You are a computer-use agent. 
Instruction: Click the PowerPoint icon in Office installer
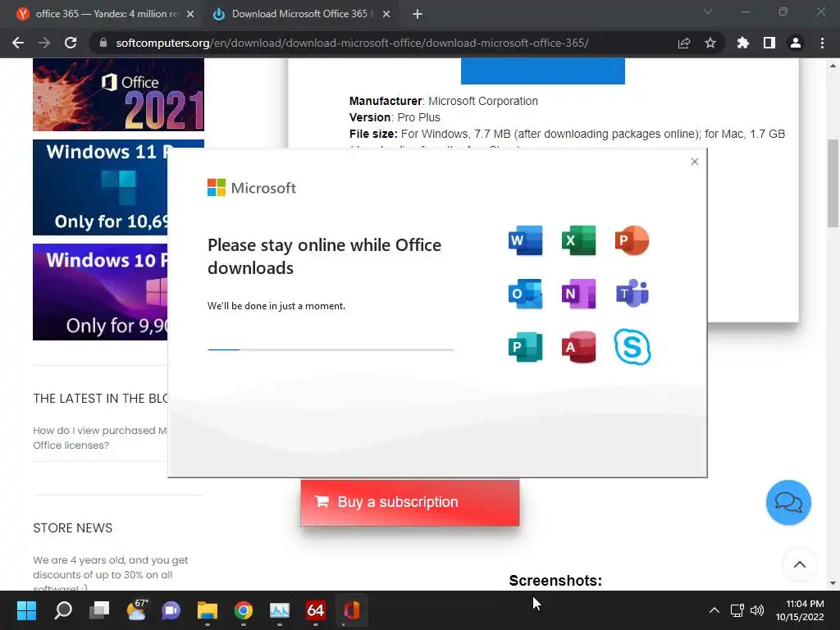[632, 240]
